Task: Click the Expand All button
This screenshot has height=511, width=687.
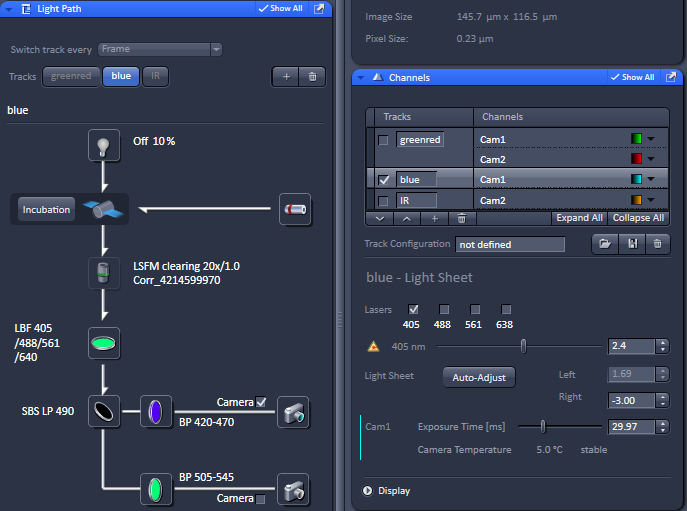Action: point(578,217)
